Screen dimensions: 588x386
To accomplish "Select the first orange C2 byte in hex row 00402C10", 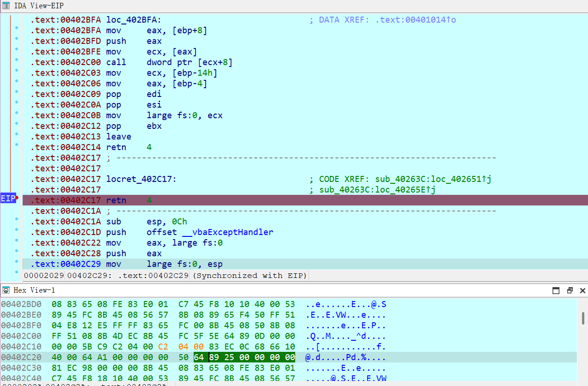I will coord(163,347).
